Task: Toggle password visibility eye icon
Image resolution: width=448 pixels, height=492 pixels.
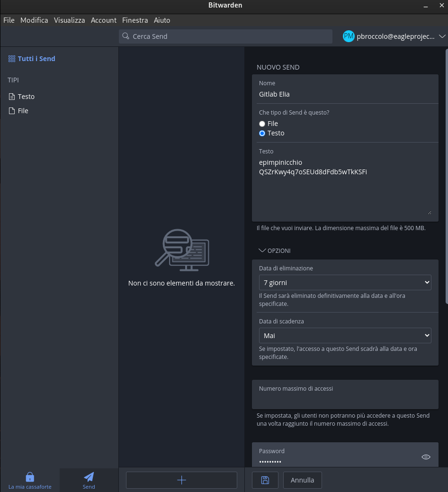Action: [x=426, y=457]
